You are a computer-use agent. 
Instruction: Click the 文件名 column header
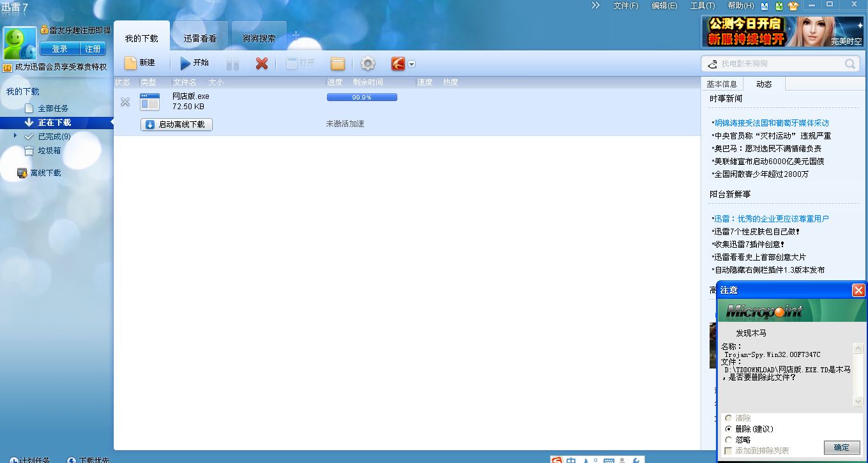[x=185, y=82]
